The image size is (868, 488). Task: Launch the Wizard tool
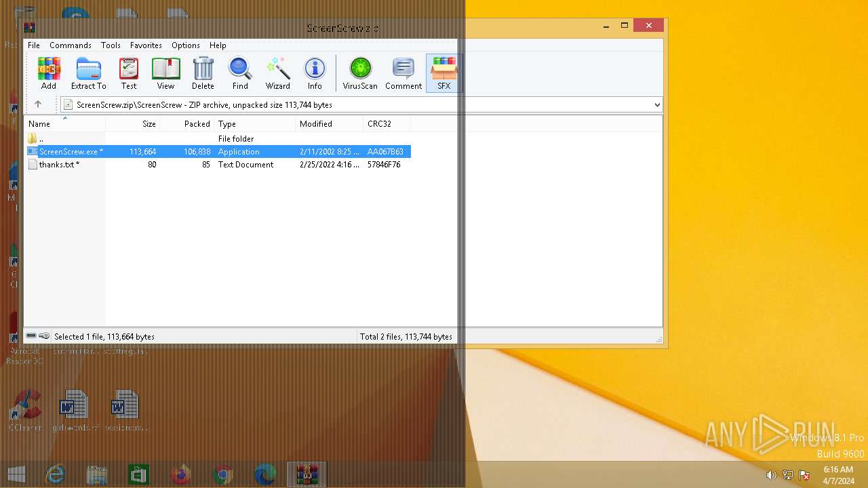tap(278, 73)
